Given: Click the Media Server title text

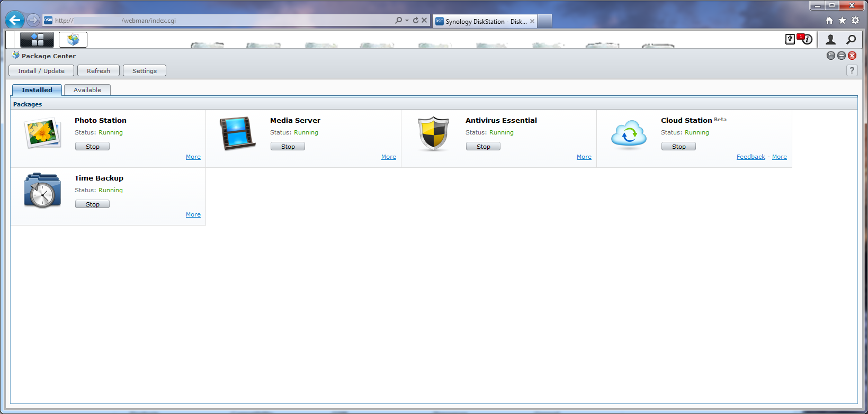Looking at the screenshot, I should 296,120.
